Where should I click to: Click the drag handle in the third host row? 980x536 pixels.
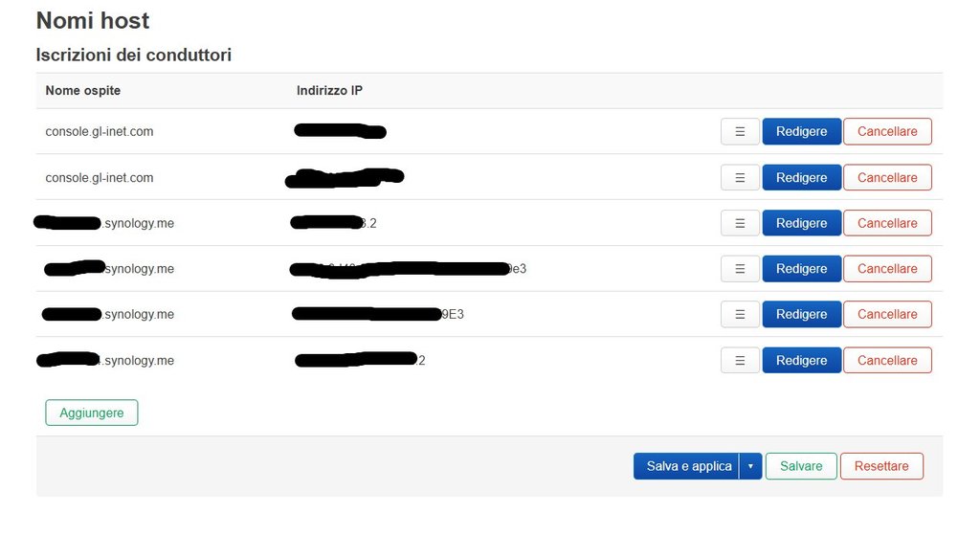coord(740,223)
